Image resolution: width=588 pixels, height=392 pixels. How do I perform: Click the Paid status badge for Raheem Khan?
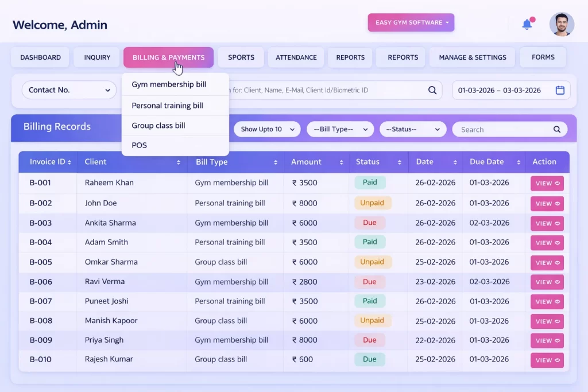tap(369, 182)
